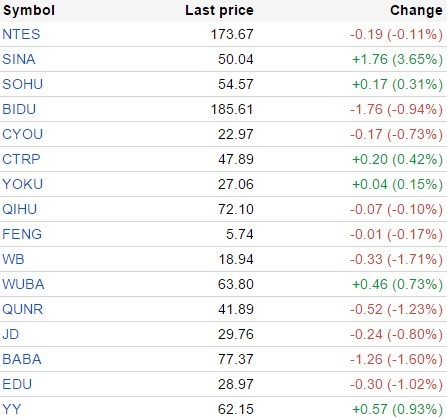
Task: Open the CYOU stock link
Action: pyautogui.click(x=23, y=134)
